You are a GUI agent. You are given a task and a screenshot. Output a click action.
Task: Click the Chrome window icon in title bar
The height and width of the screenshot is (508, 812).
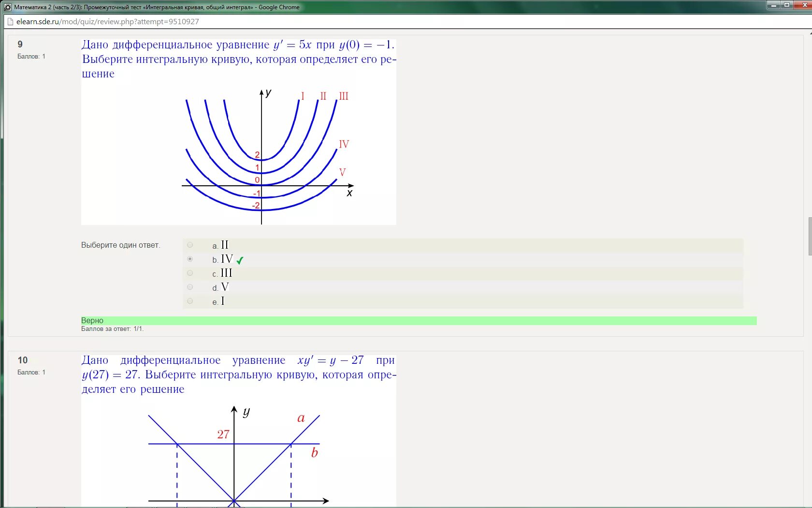click(7, 7)
